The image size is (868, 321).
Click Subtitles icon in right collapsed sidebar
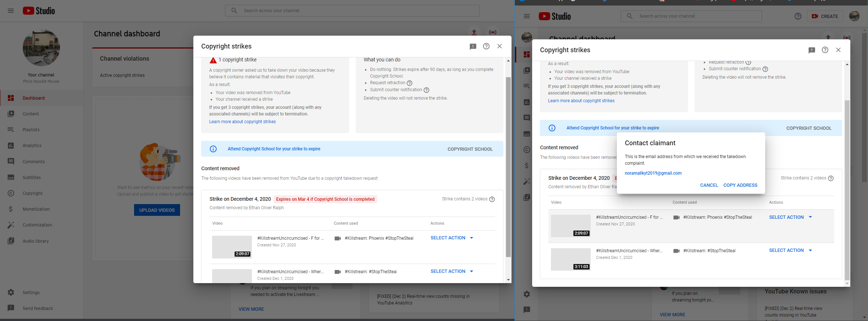click(x=527, y=134)
